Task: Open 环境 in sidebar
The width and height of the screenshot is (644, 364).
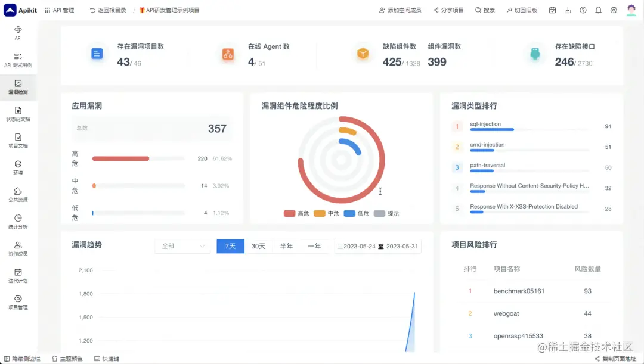Action: (x=18, y=168)
